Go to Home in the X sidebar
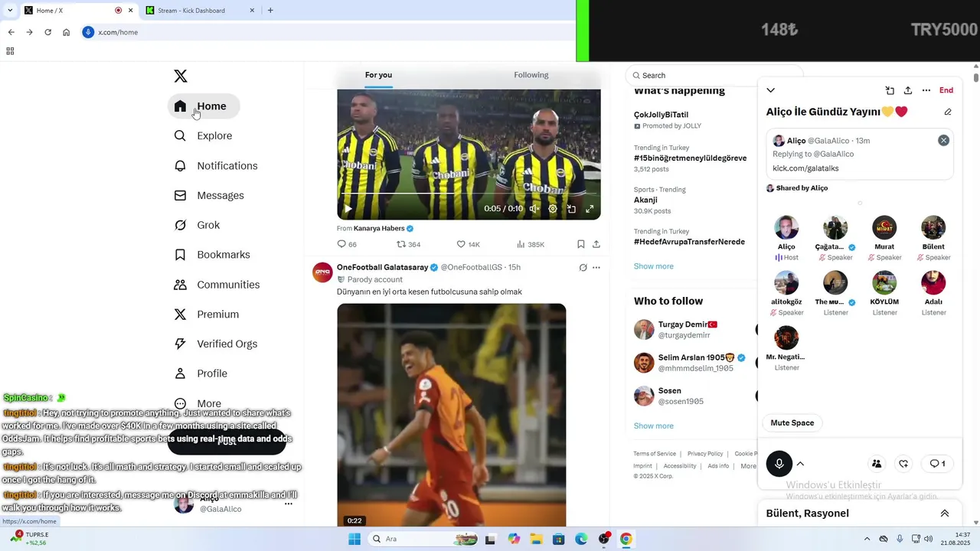The height and width of the screenshot is (551, 980). coord(204,106)
